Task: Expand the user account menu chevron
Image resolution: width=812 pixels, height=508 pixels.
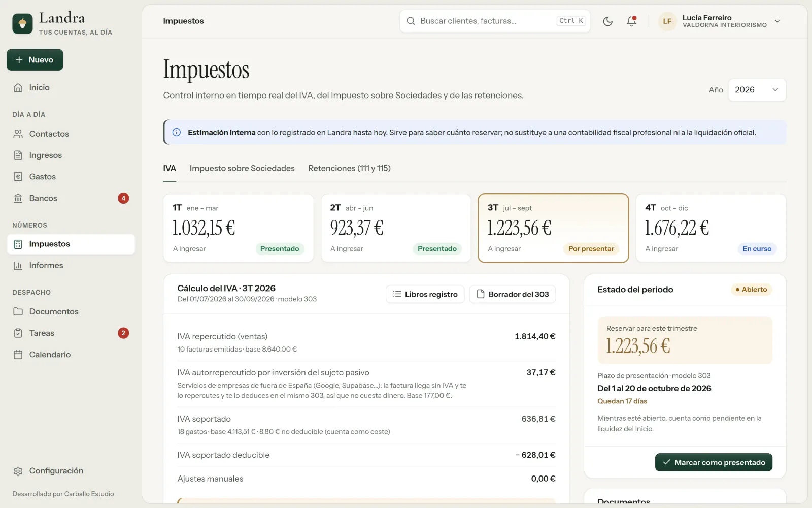Action: [777, 21]
